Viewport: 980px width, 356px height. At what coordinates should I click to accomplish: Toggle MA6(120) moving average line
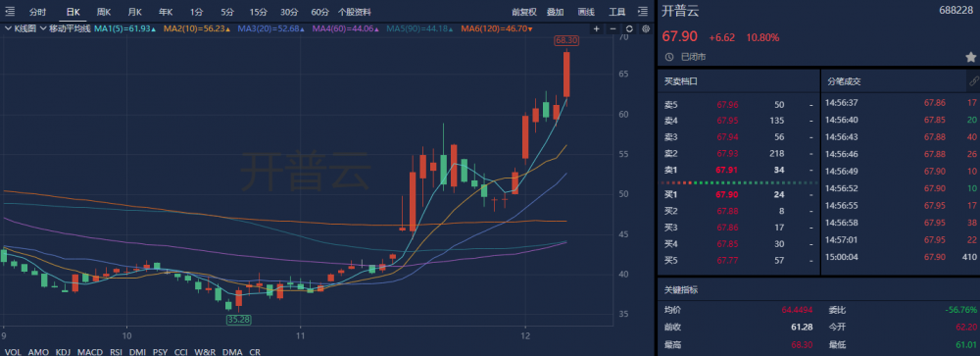(497, 28)
